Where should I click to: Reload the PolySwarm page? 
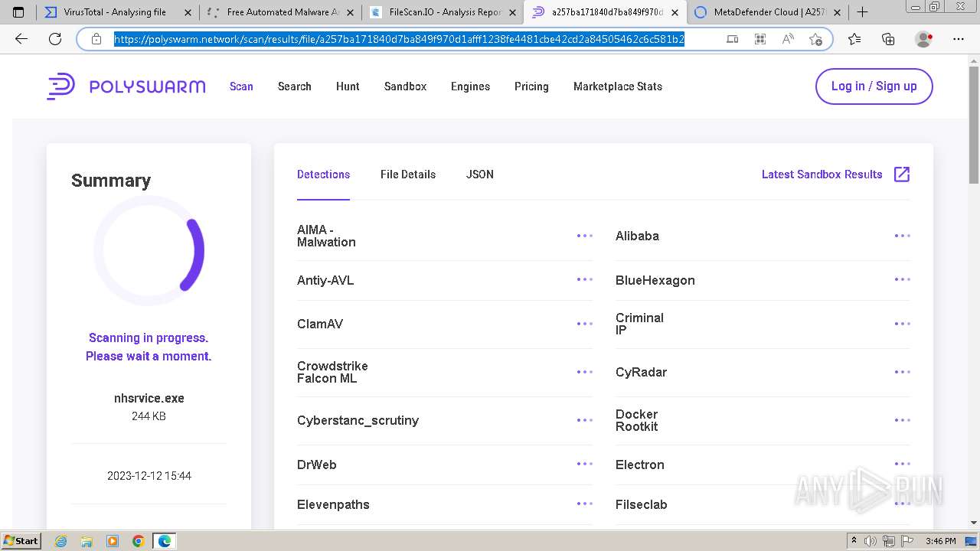pyautogui.click(x=55, y=39)
